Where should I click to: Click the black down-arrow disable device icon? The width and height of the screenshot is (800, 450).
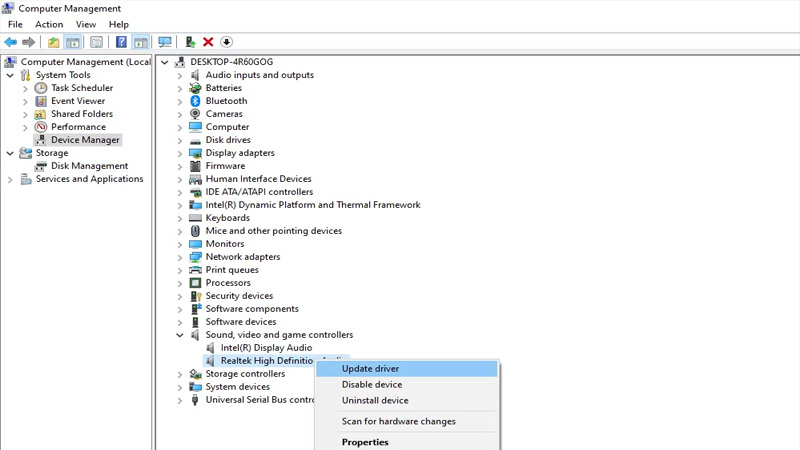coord(226,42)
